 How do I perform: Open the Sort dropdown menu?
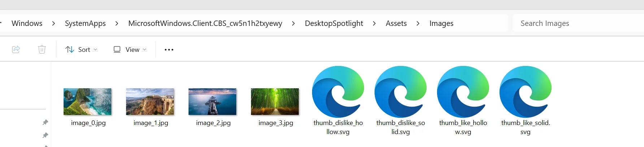(x=81, y=50)
